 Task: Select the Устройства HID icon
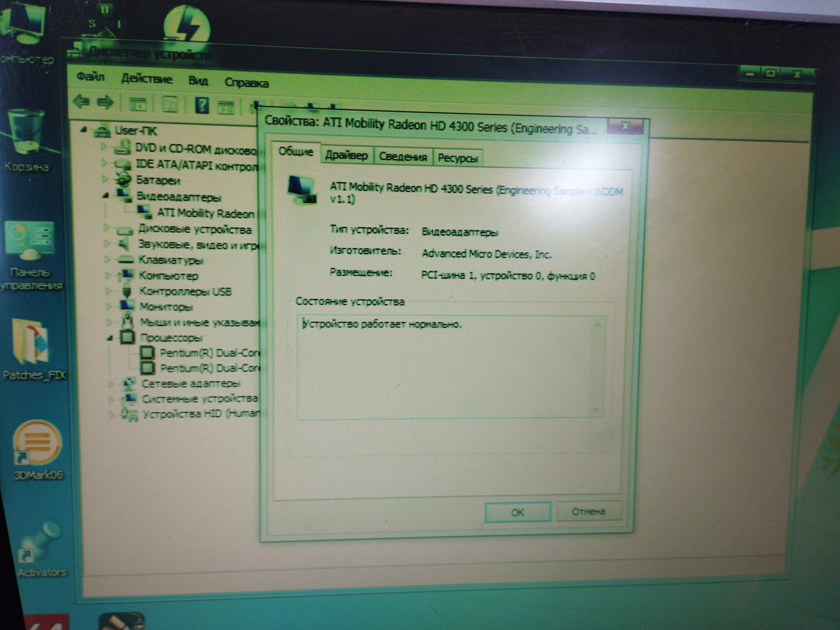coord(130,413)
